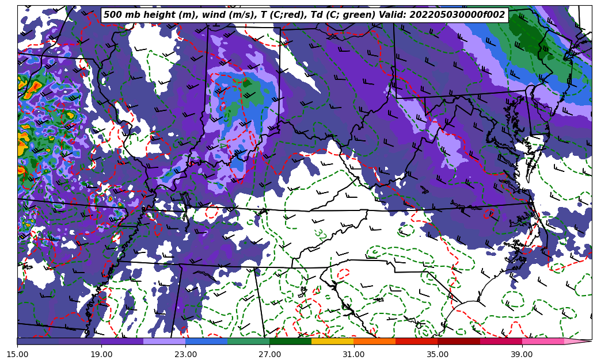Pick the light purple colorbar segment
The width and height of the screenshot is (597, 364).
pyautogui.click(x=164, y=341)
